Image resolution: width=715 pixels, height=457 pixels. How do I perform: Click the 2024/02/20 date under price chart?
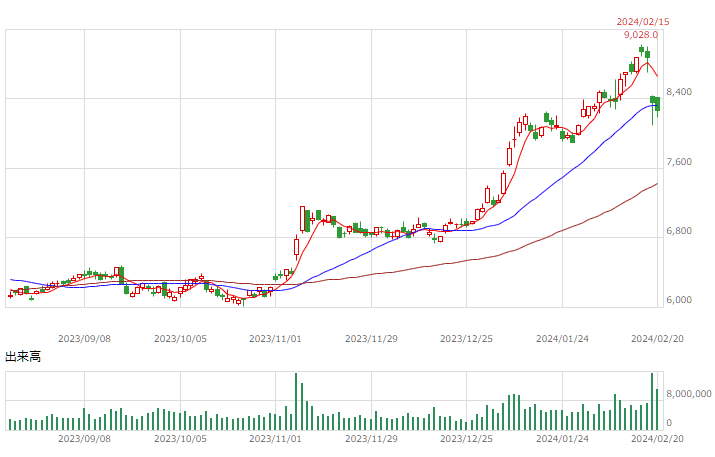pyautogui.click(x=657, y=339)
